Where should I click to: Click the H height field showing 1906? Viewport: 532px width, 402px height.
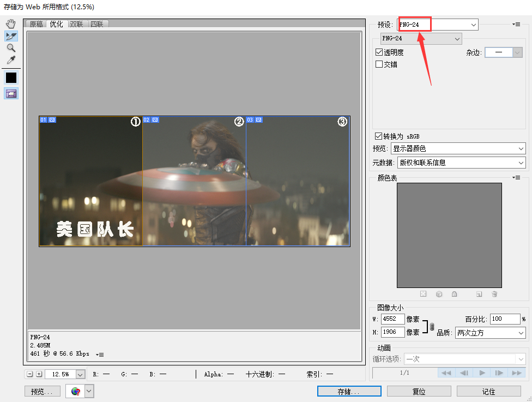393,332
